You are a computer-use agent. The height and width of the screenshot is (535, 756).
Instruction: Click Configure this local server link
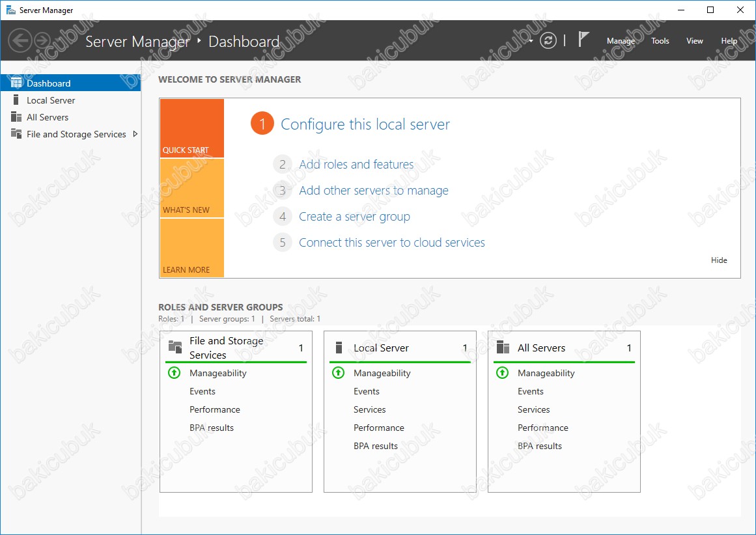pos(365,124)
